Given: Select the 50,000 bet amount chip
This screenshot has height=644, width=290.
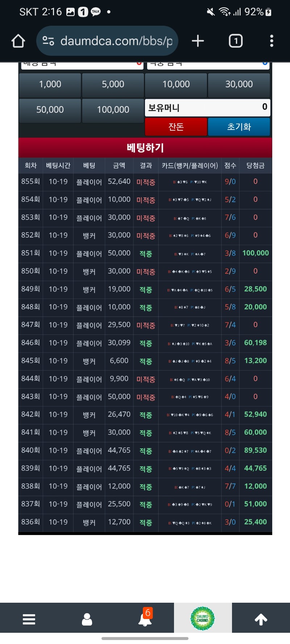Looking at the screenshot, I should tap(50, 110).
